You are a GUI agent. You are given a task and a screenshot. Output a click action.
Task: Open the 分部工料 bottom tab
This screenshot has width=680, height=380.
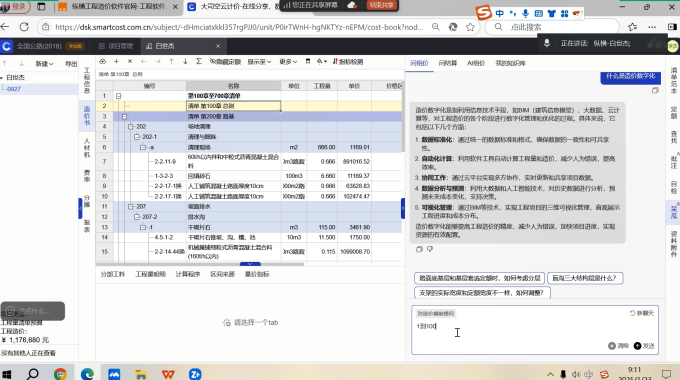(x=113, y=274)
